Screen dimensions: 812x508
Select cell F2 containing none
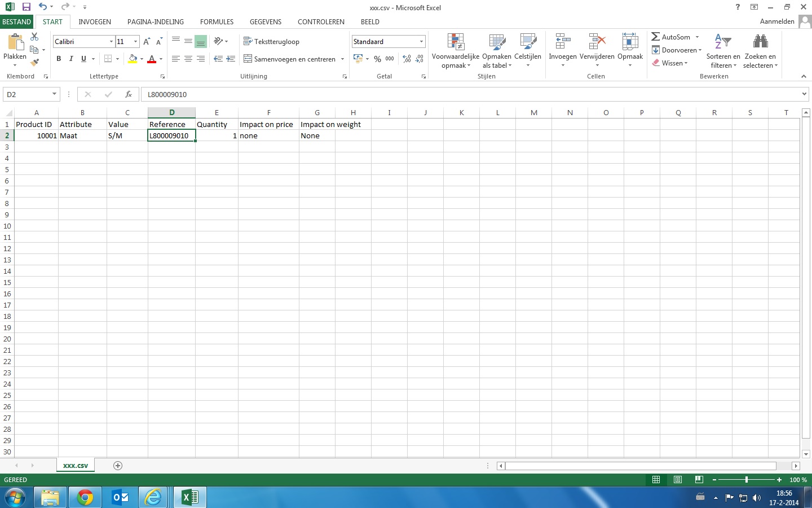coord(268,135)
